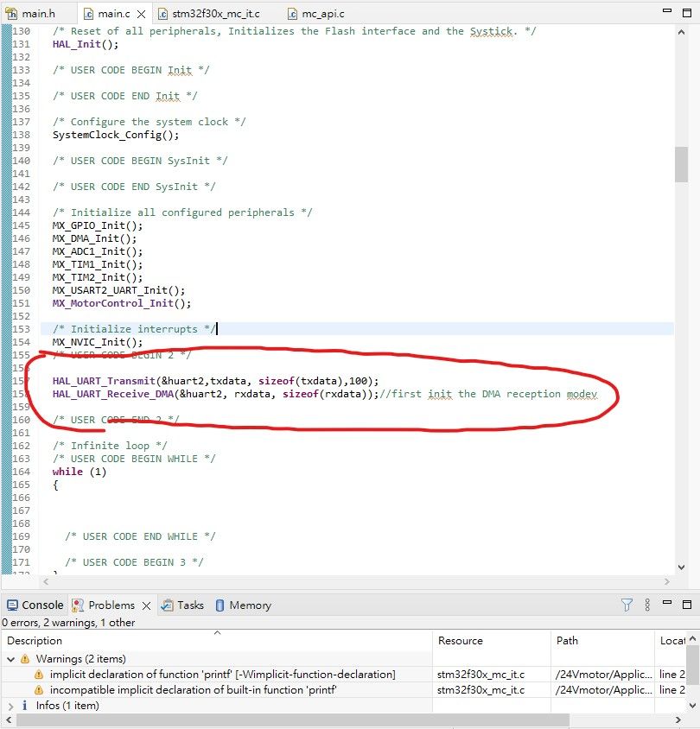Click the while (1) statement
The image size is (700, 729).
click(79, 472)
